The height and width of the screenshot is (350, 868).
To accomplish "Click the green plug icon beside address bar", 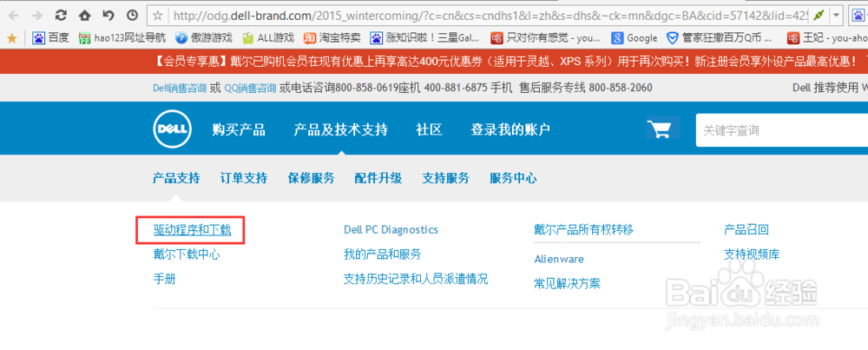I will point(819,15).
